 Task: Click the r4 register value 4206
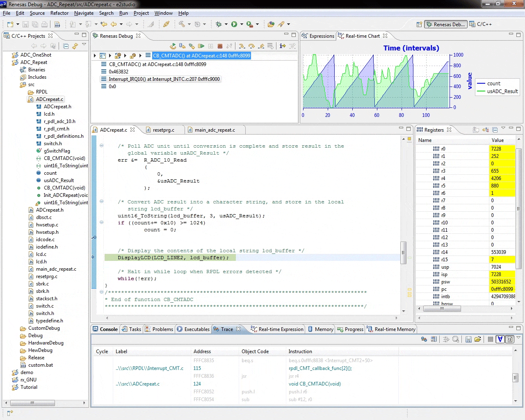502,178
